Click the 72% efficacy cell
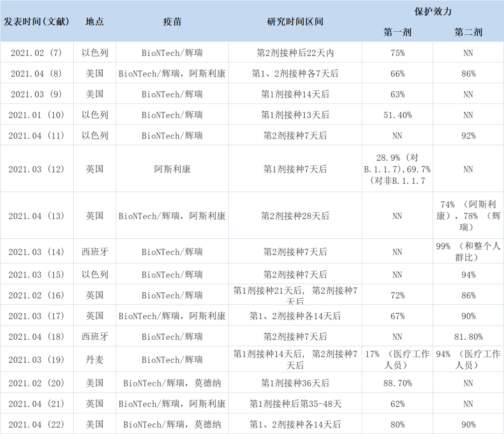The height and width of the screenshot is (434, 504). pyautogui.click(x=397, y=295)
